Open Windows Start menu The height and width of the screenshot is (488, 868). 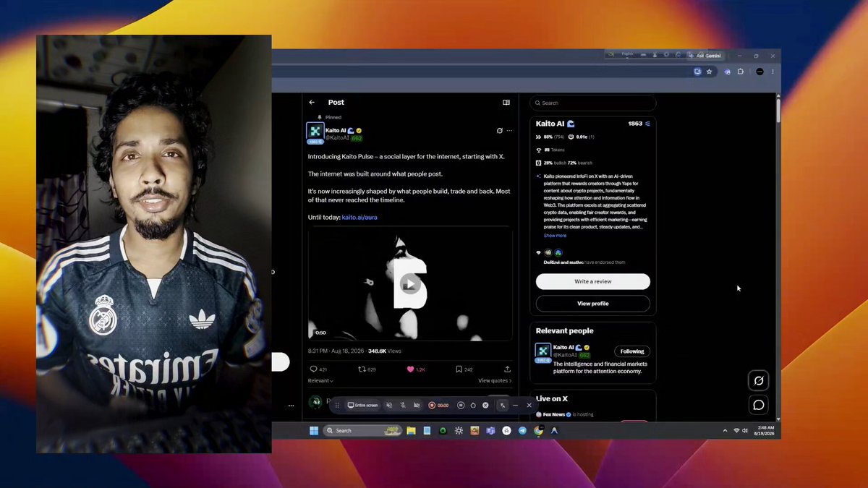point(314,430)
